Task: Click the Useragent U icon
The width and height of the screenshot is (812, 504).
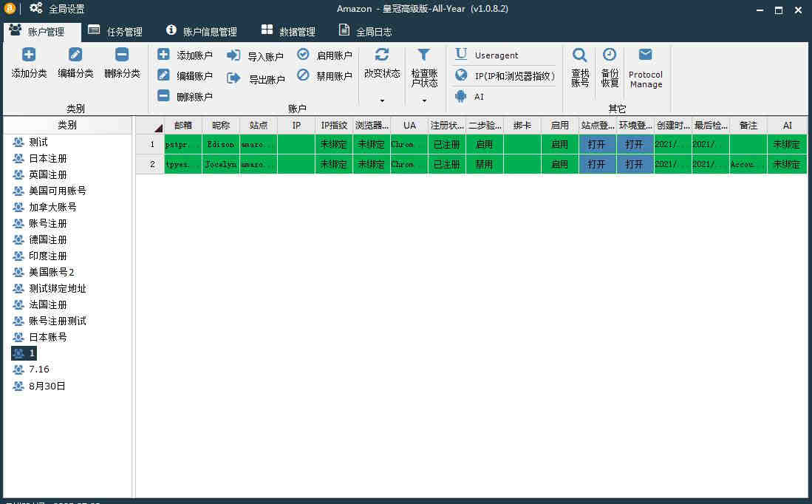Action: coord(461,54)
